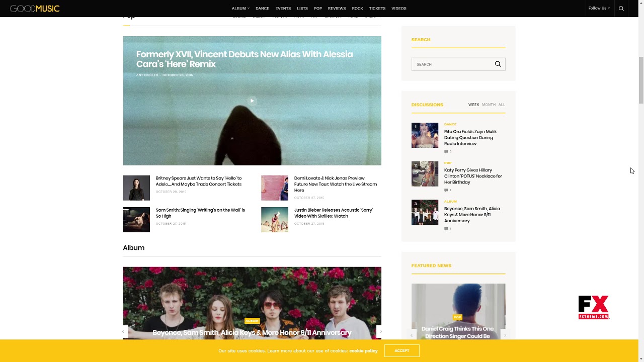Expand the ALBUM menu in the top navigation

click(x=240, y=9)
